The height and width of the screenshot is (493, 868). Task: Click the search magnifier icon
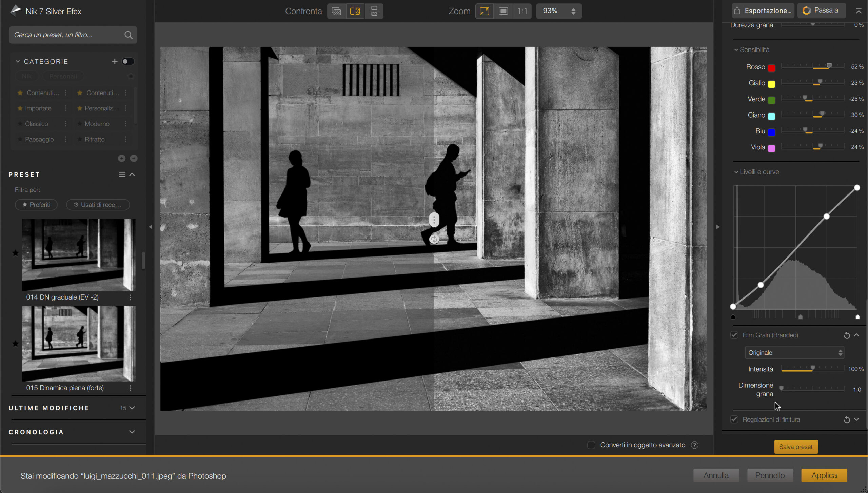pyautogui.click(x=128, y=35)
